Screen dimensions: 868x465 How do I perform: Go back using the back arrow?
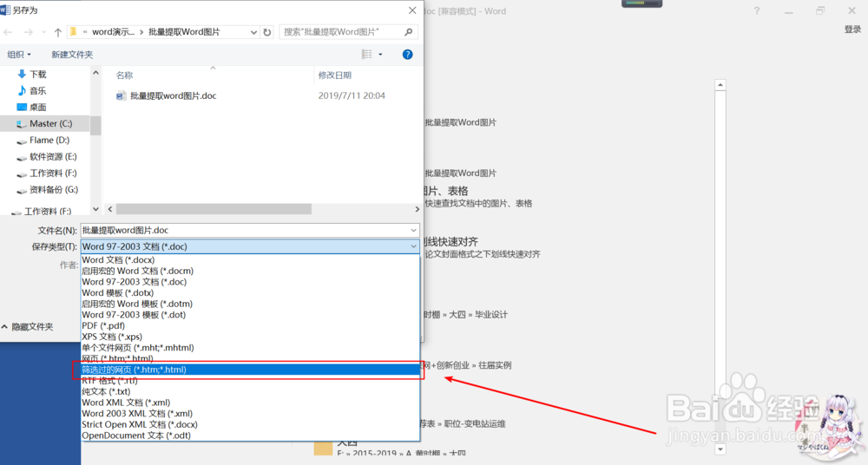tap(9, 32)
